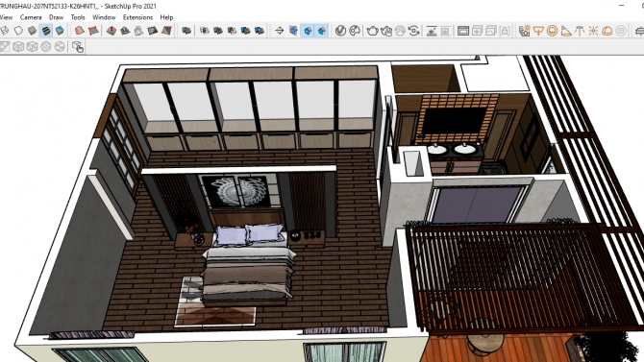Select the Section Plane tool
644x362 pixels.
coord(280,31)
